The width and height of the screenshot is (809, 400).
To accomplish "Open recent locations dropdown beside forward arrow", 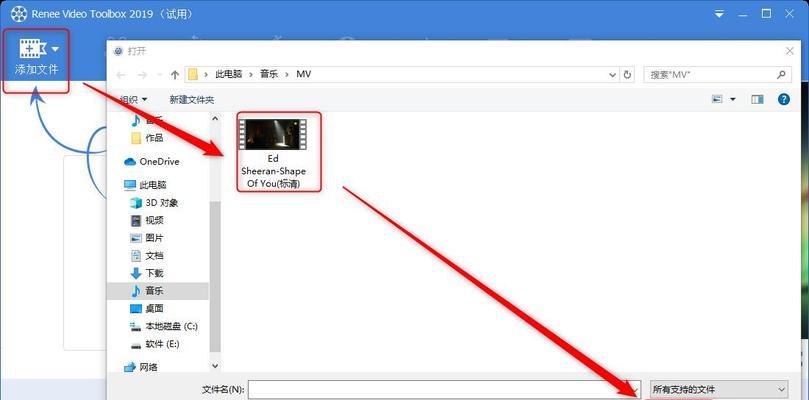I will [x=160, y=75].
